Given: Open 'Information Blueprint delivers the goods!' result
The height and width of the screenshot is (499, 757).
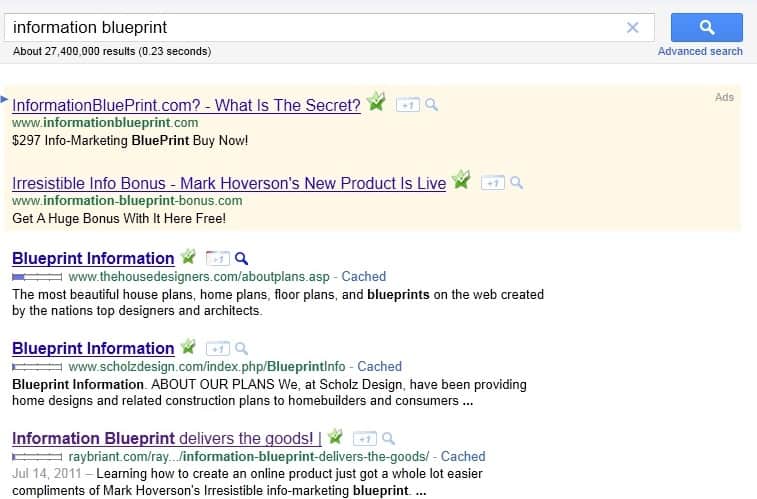Looking at the screenshot, I should click(x=167, y=438).
